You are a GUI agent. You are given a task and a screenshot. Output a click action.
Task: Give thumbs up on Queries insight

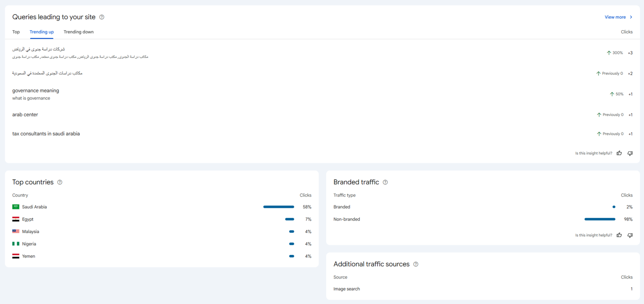coord(619,153)
